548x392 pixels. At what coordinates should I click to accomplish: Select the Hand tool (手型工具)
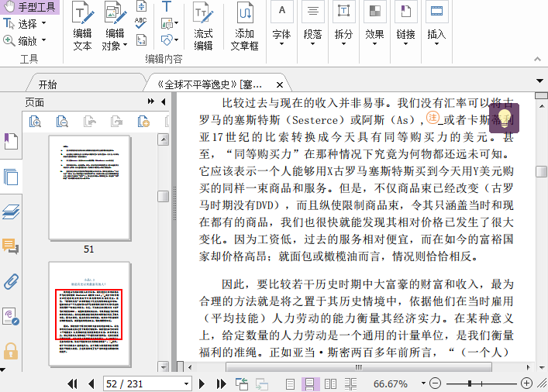[29, 7]
